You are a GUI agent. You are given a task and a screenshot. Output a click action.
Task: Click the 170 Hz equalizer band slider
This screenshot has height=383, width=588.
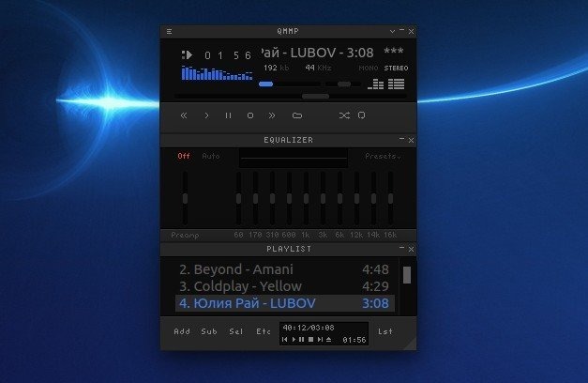(255, 198)
